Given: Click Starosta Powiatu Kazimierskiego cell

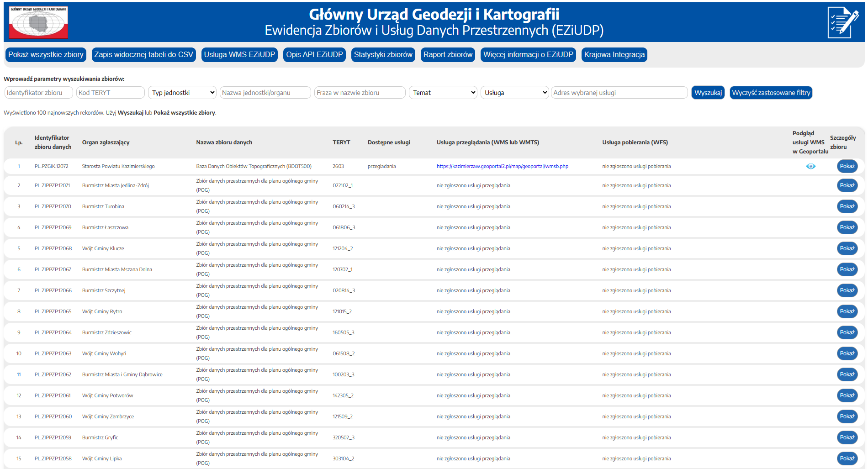Looking at the screenshot, I should [118, 166].
